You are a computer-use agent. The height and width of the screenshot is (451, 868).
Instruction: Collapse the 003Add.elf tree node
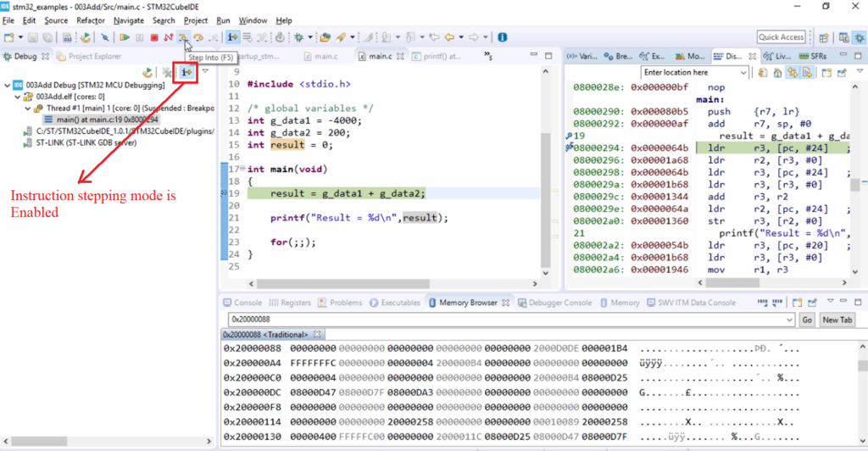[17, 97]
